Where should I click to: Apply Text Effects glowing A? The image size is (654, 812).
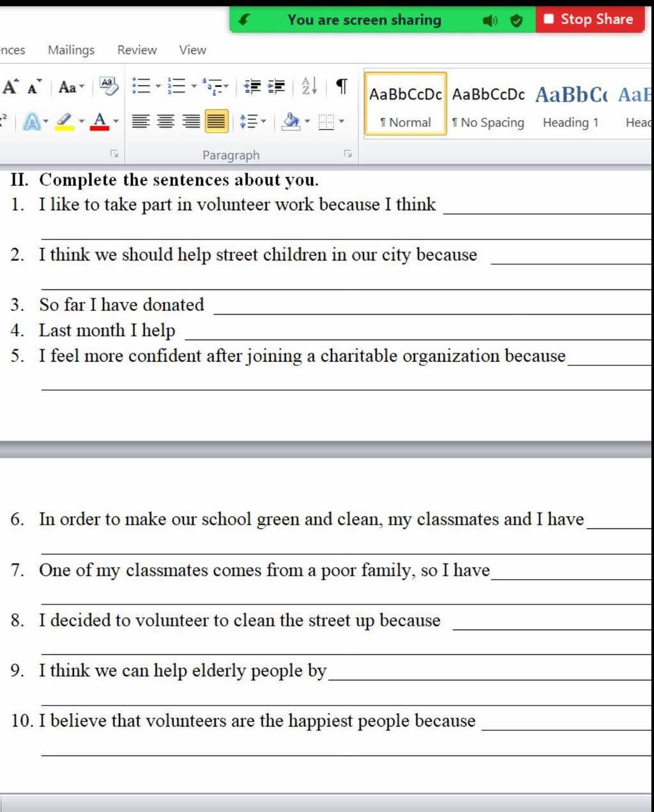coord(31,121)
